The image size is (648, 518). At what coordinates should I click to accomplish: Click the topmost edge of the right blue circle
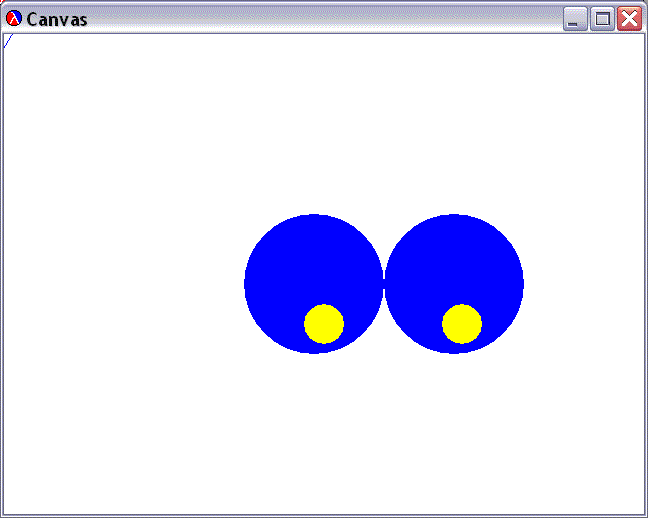[454, 216]
